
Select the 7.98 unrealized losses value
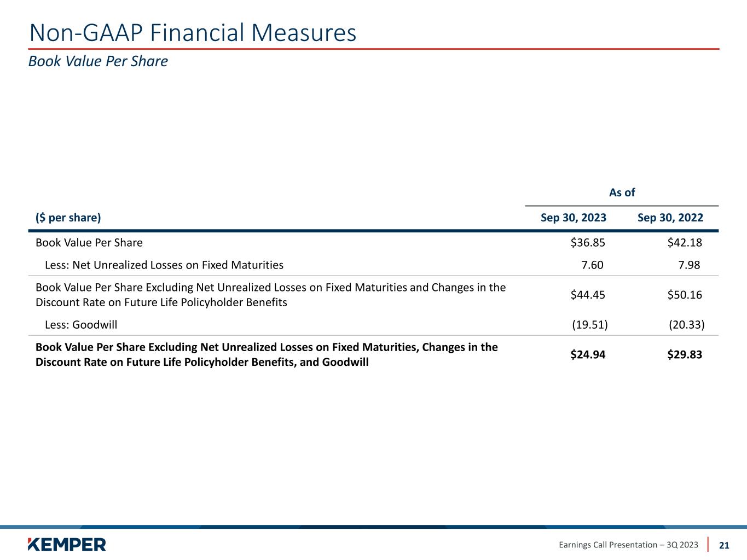(689, 265)
